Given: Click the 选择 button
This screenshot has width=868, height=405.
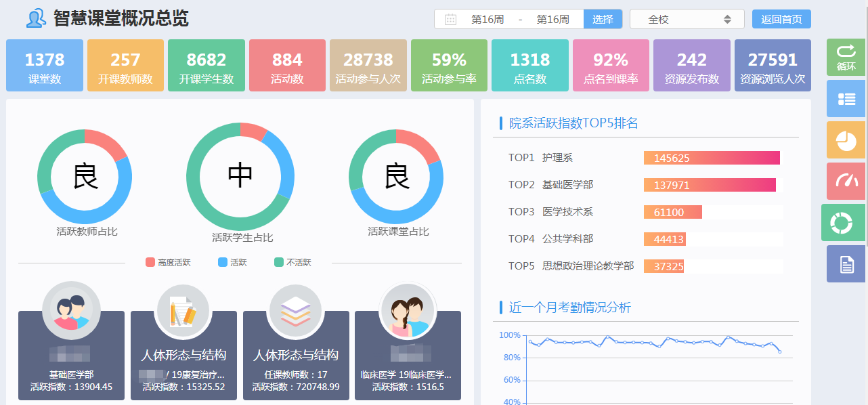Looking at the screenshot, I should (603, 20).
